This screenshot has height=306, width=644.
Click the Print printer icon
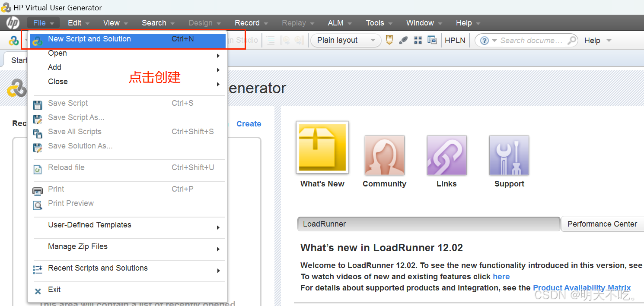(x=38, y=191)
